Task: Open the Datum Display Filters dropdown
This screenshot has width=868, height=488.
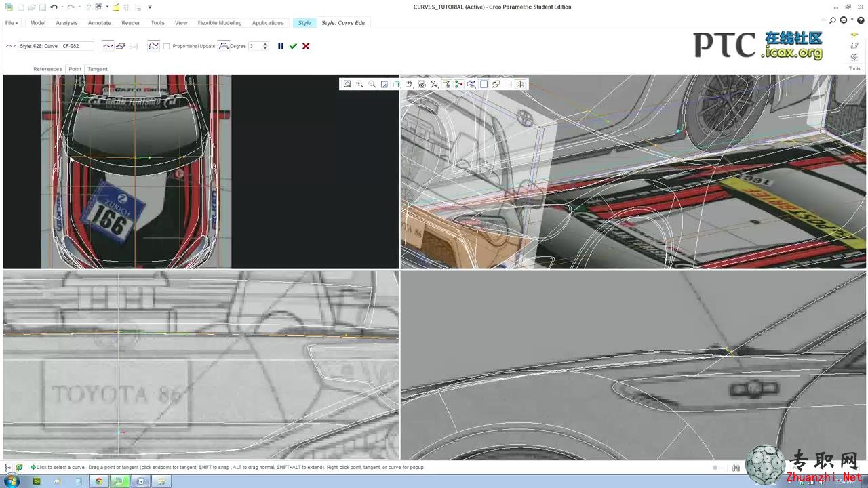Action: (434, 84)
